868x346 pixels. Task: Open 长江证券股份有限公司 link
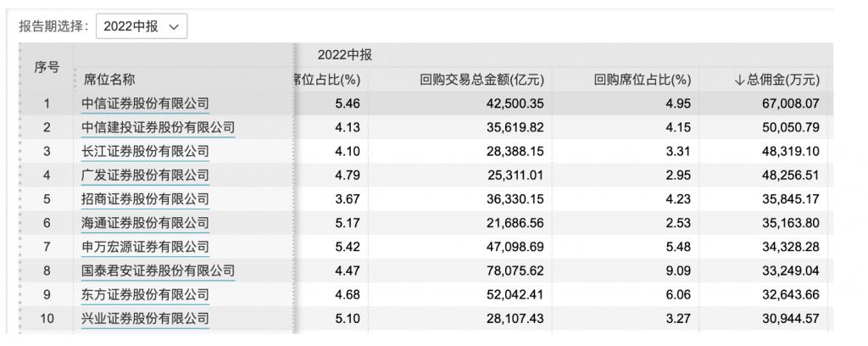(145, 151)
